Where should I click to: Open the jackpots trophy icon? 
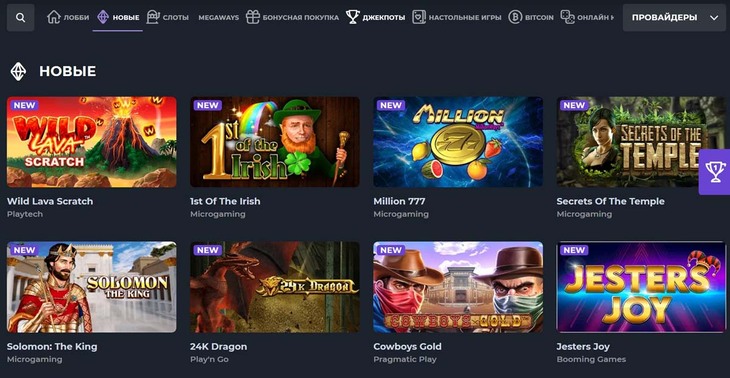352,18
